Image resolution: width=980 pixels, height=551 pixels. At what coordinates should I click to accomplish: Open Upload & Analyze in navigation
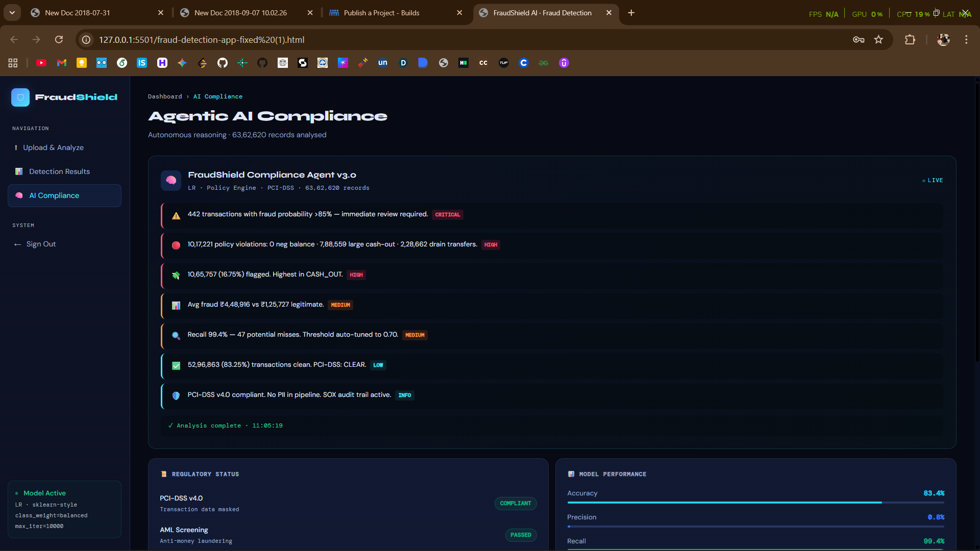point(64,147)
